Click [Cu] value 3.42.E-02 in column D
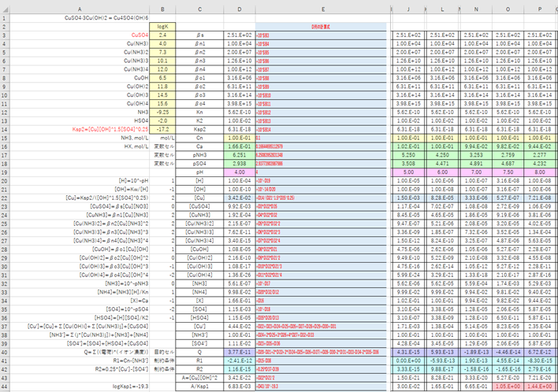The height and width of the screenshot is (392, 558). [240, 198]
